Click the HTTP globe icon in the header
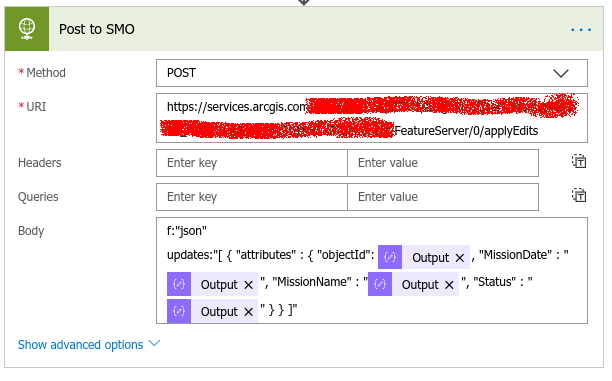The image size is (612, 381). click(x=27, y=29)
